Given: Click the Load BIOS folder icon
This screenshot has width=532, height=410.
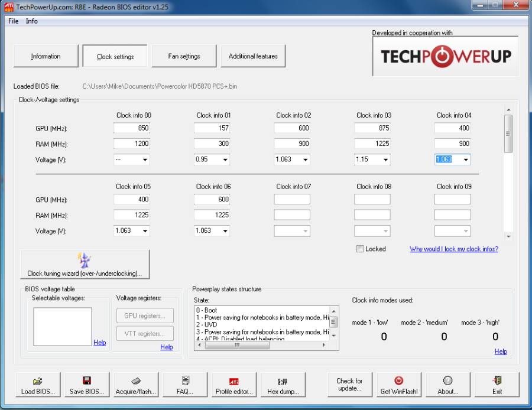Looking at the screenshot, I should point(38,381).
